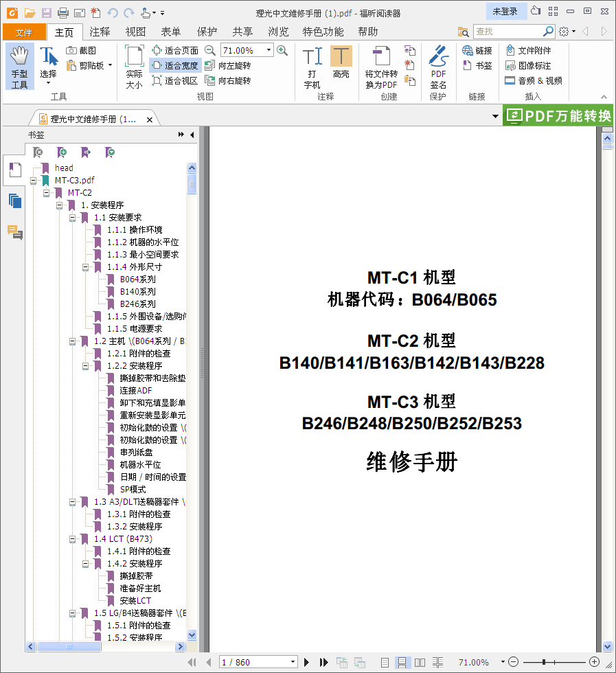Switch to the 表单 (Form) ribbon tab
The image size is (616, 673).
[x=171, y=32]
